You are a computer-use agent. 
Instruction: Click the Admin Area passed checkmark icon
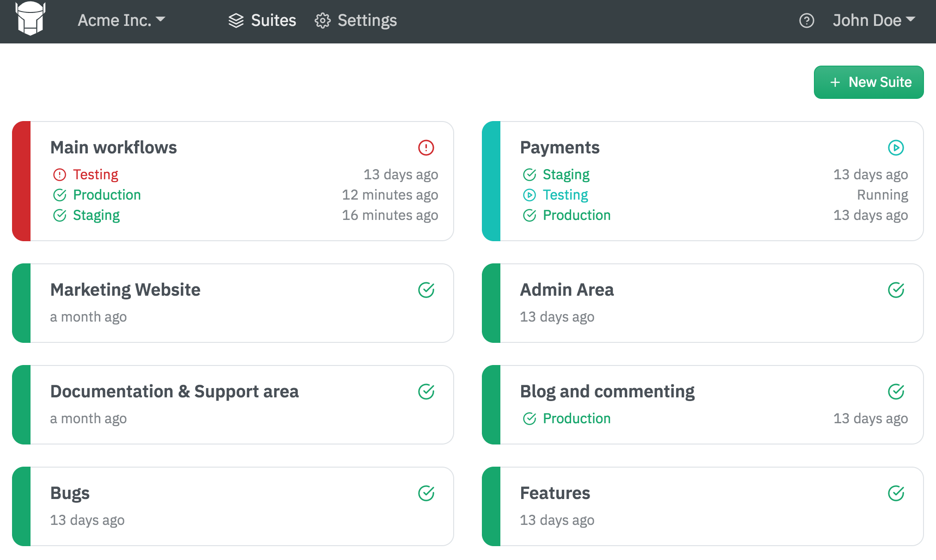coord(896,290)
